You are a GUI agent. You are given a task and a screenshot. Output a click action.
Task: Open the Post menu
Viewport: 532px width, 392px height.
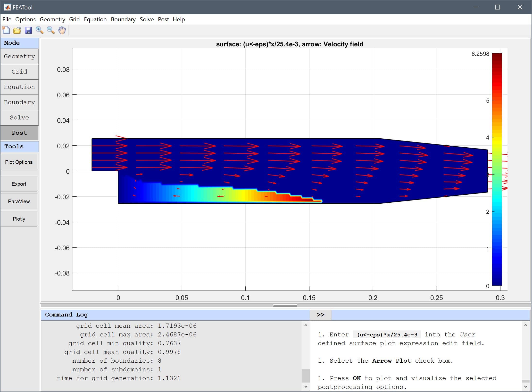pos(163,19)
